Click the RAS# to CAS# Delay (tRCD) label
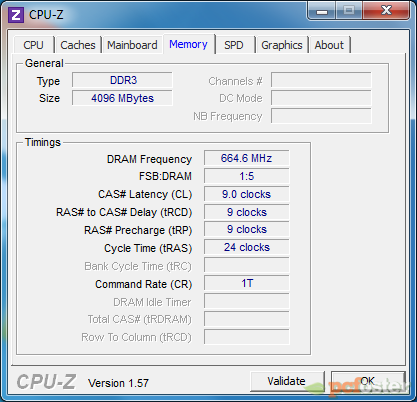This screenshot has height=402, width=417. (x=124, y=212)
